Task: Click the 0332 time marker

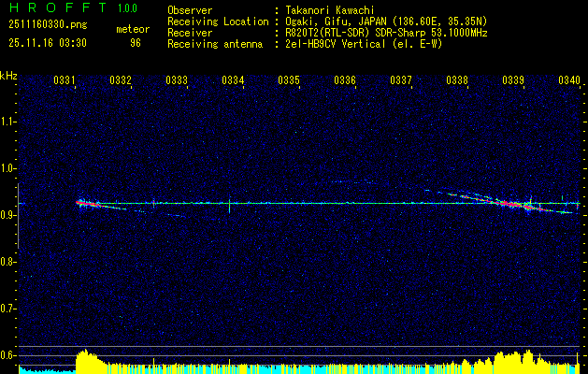Action: (x=121, y=79)
